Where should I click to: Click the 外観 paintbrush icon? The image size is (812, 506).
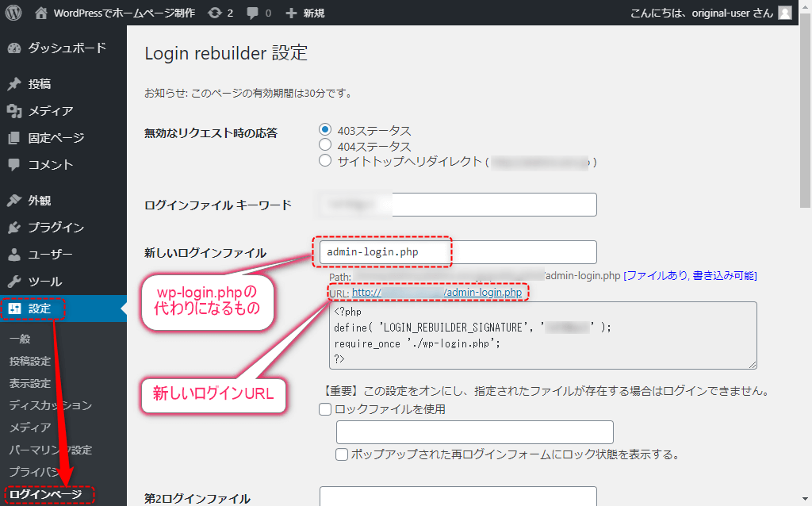[x=14, y=201]
